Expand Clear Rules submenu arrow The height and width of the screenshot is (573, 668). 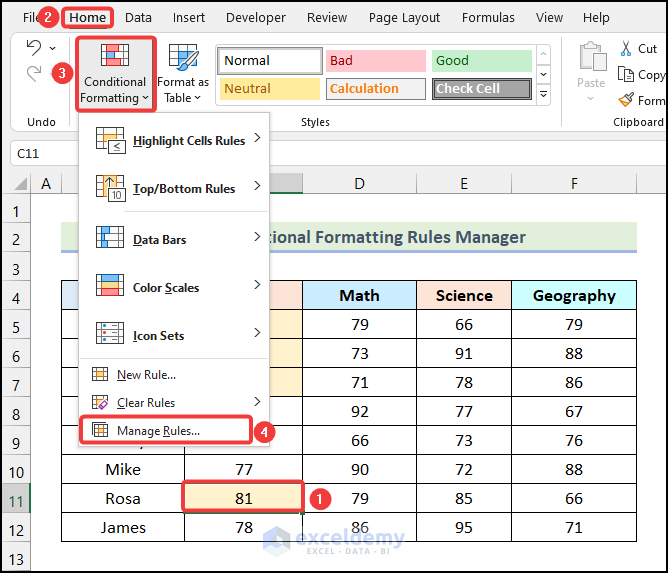point(257,401)
